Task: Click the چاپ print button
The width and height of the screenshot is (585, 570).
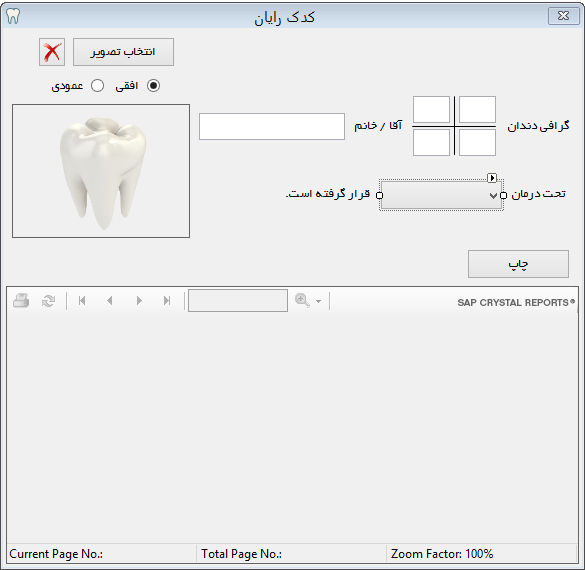Action: 519,264
